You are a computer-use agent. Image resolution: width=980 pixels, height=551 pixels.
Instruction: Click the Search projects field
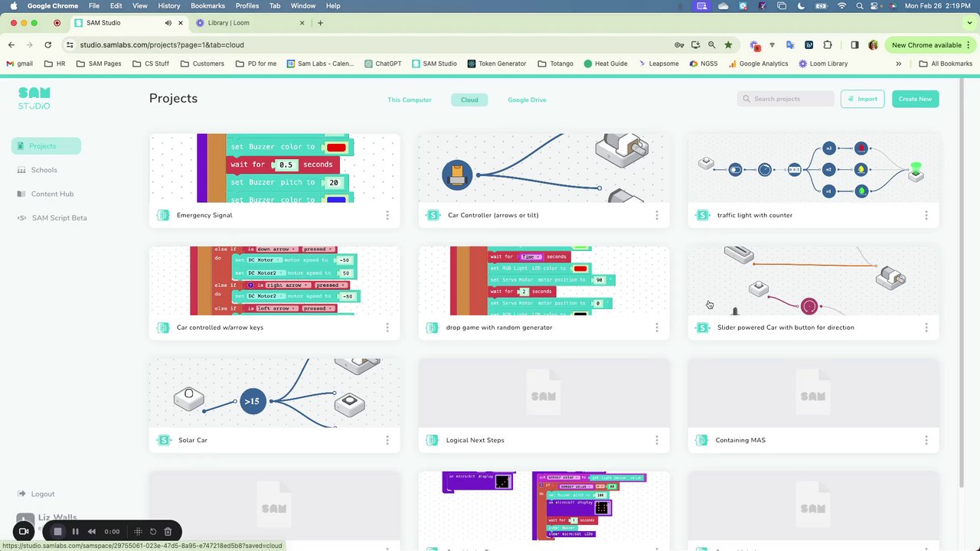point(786,99)
